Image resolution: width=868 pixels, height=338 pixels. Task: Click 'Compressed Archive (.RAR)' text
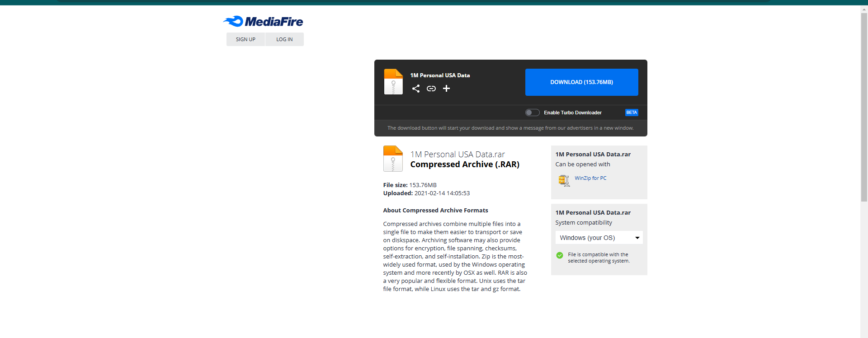pos(465,164)
